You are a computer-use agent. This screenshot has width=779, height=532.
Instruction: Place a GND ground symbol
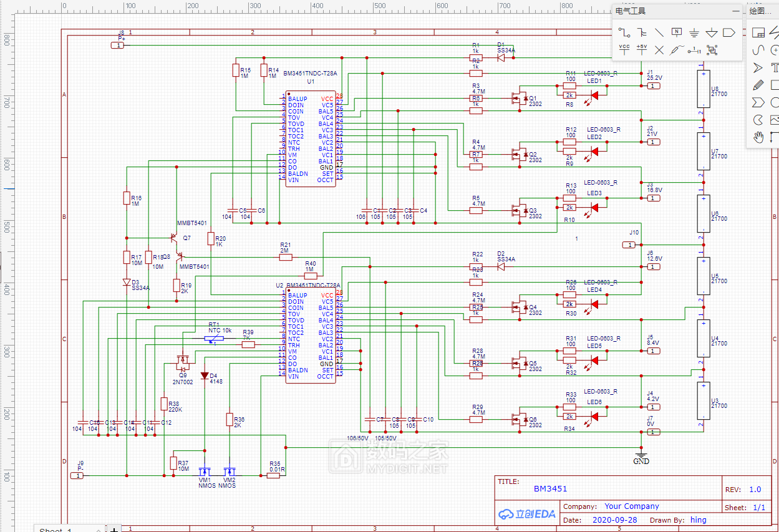(x=694, y=32)
